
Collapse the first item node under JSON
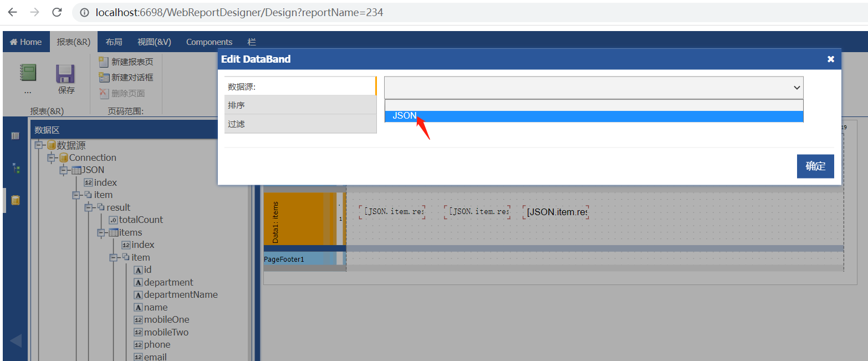point(76,195)
